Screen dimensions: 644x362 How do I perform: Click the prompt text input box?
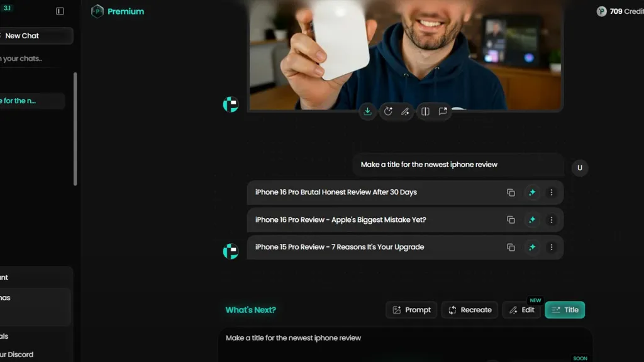coord(405,345)
